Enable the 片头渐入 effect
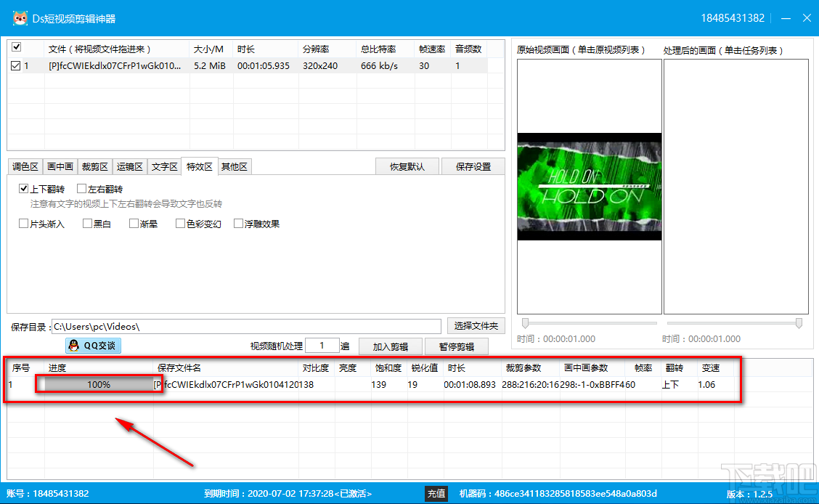This screenshot has height=504, width=819. [24, 223]
